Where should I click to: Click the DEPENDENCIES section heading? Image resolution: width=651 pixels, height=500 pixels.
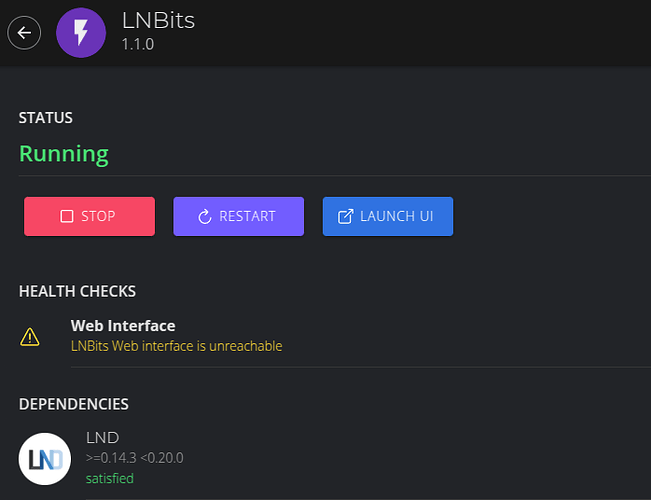click(74, 404)
